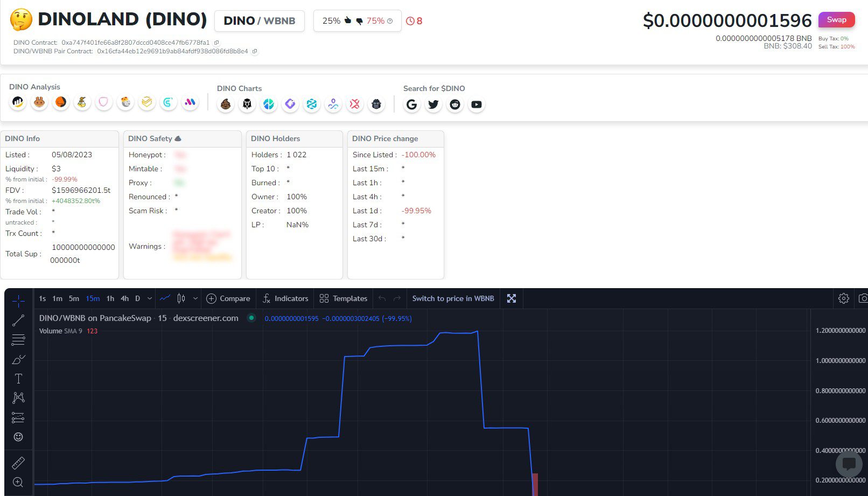Screen dimensions: 868x496
Task: Search $DINO on YouTube
Action: point(477,104)
